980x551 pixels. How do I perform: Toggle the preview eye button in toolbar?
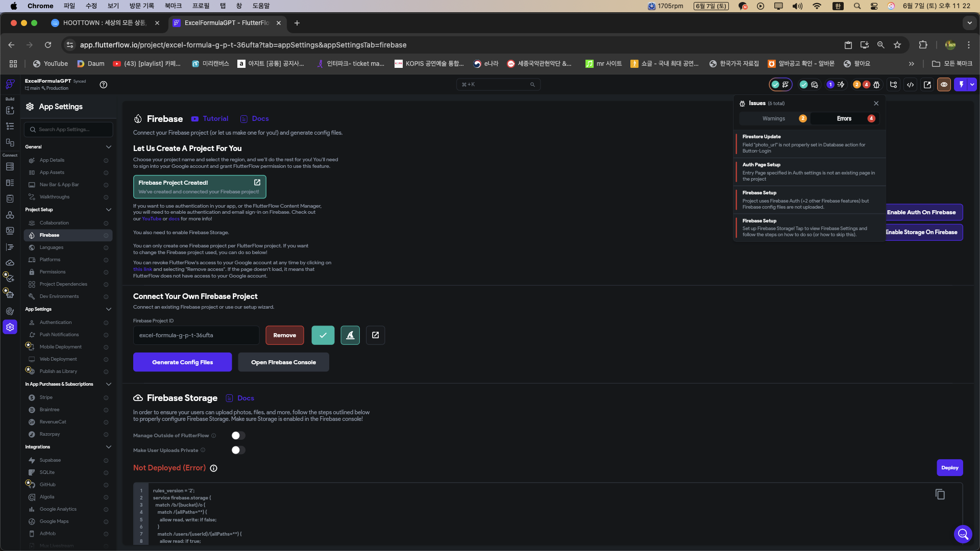coord(944,85)
